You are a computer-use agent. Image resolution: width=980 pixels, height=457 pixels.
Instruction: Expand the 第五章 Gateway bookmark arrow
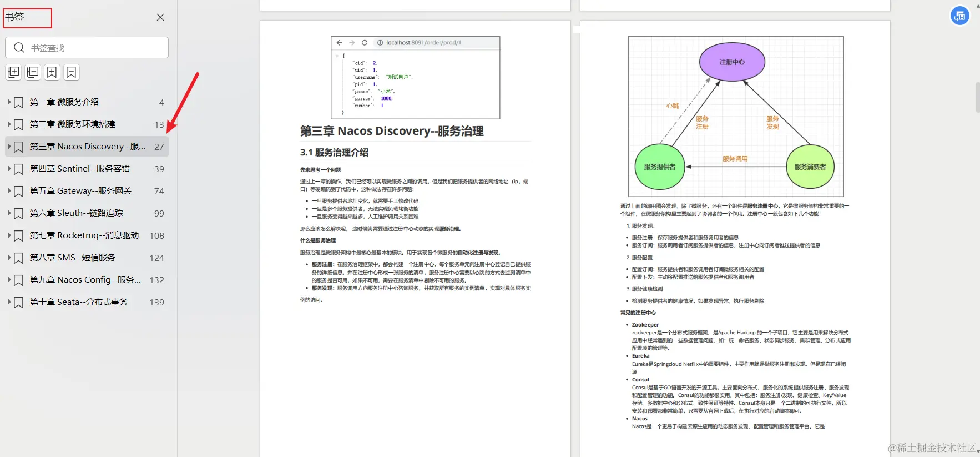click(9, 190)
